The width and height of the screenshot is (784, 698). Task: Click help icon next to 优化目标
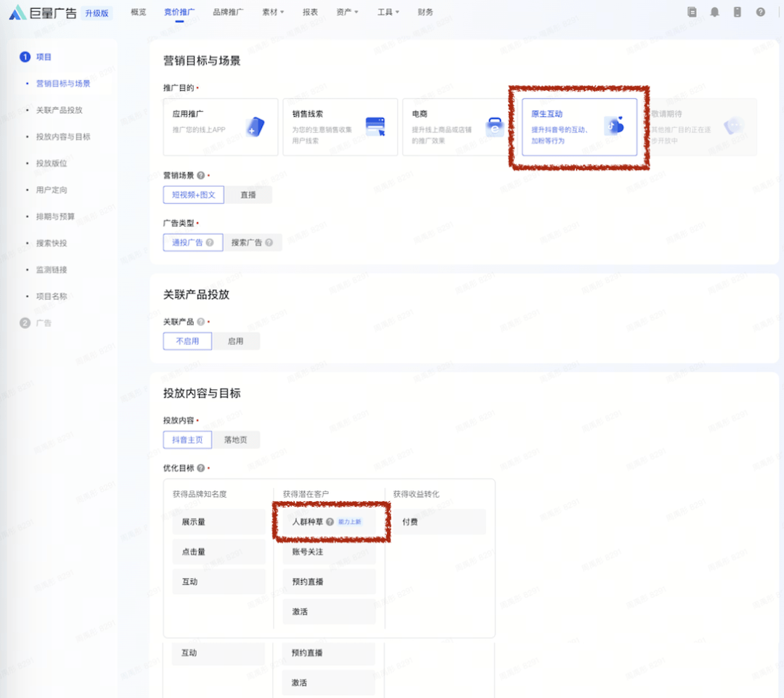point(200,468)
